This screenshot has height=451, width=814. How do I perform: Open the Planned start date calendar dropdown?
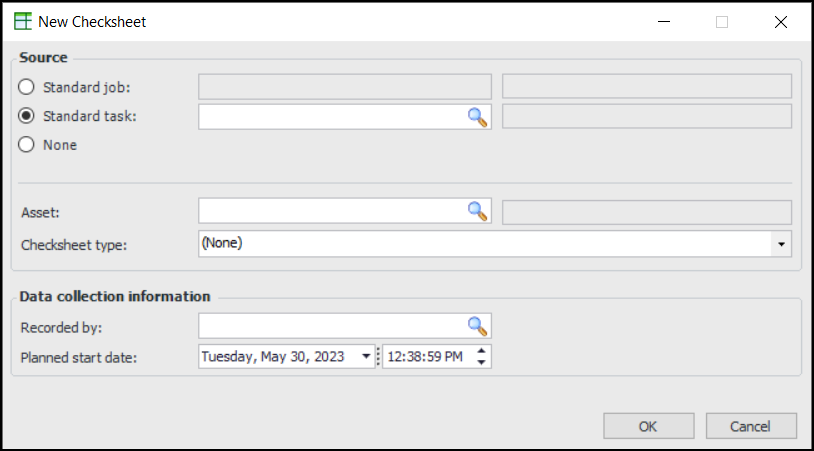coord(366,356)
